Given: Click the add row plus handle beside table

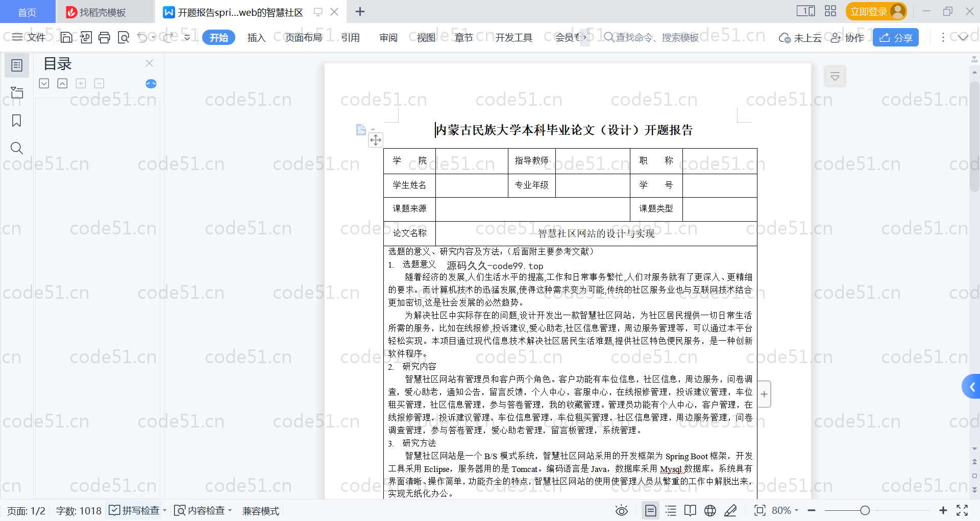Looking at the screenshot, I should pos(764,394).
